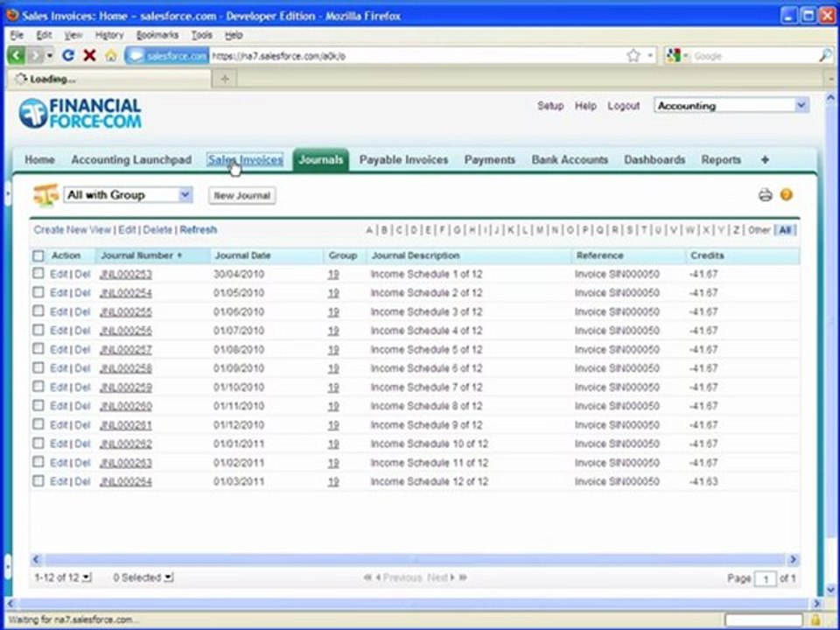Tick the checkbox for JNL000260
The height and width of the screenshot is (630, 840).
click(x=38, y=405)
